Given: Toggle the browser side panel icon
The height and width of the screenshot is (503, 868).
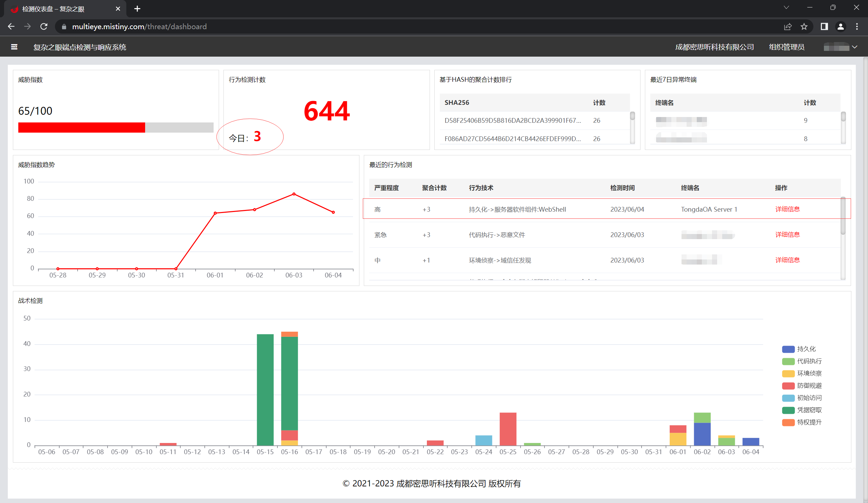Looking at the screenshot, I should [x=824, y=26].
